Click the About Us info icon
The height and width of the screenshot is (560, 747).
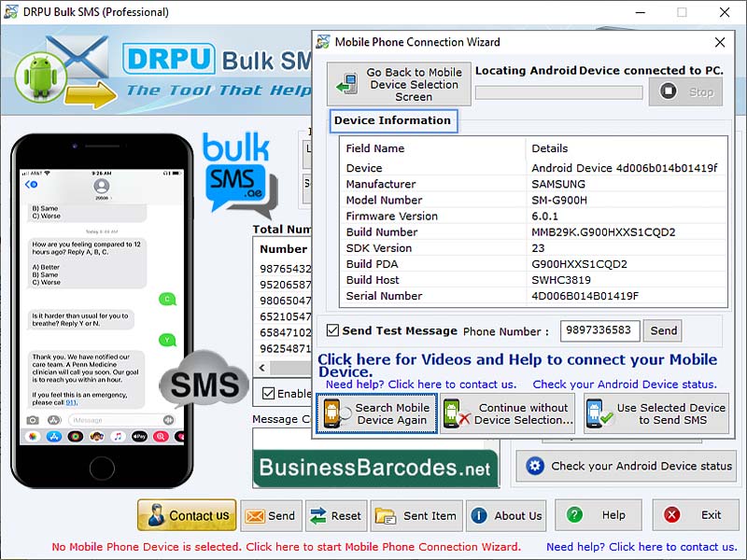click(478, 514)
